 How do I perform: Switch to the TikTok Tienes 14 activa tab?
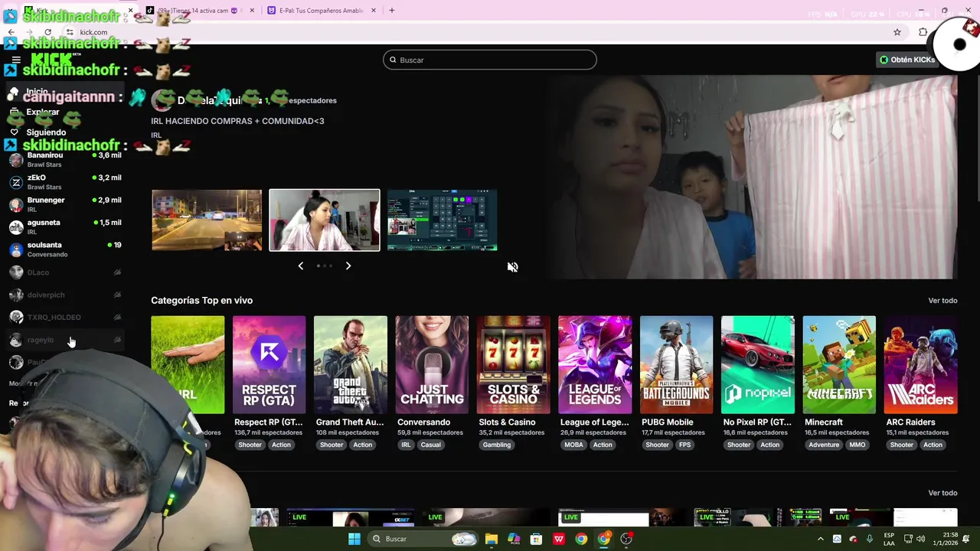pos(199,11)
